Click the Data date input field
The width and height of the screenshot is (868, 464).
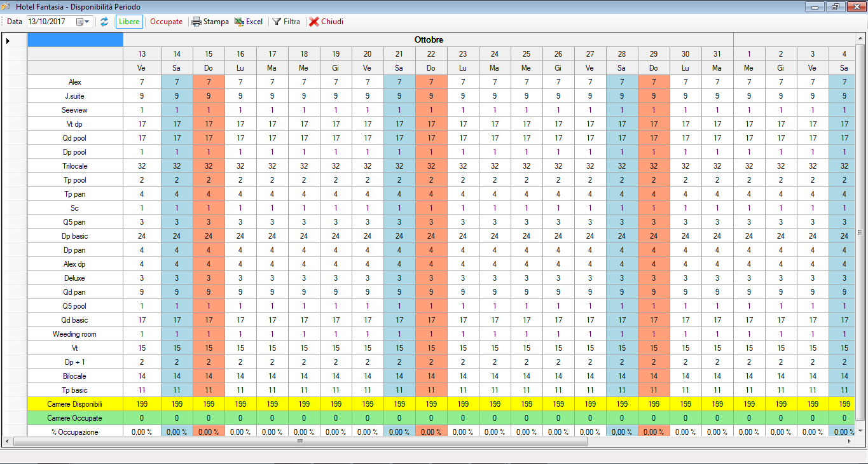(x=50, y=22)
